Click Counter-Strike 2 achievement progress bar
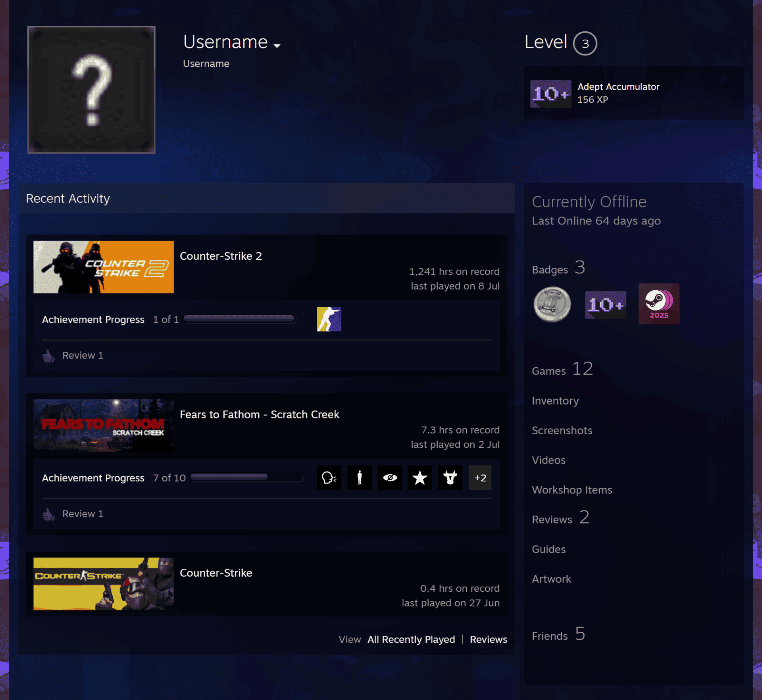Screen dimensions: 762x700 [x=239, y=319]
